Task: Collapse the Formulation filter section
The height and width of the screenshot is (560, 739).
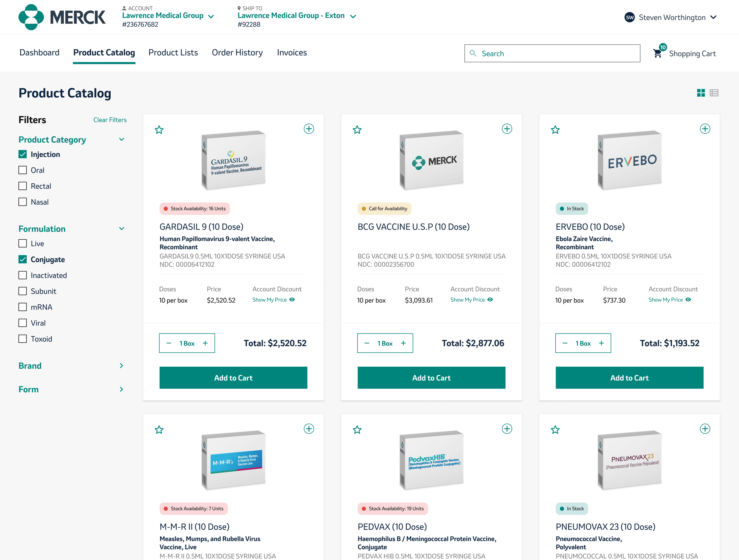Action: click(122, 229)
